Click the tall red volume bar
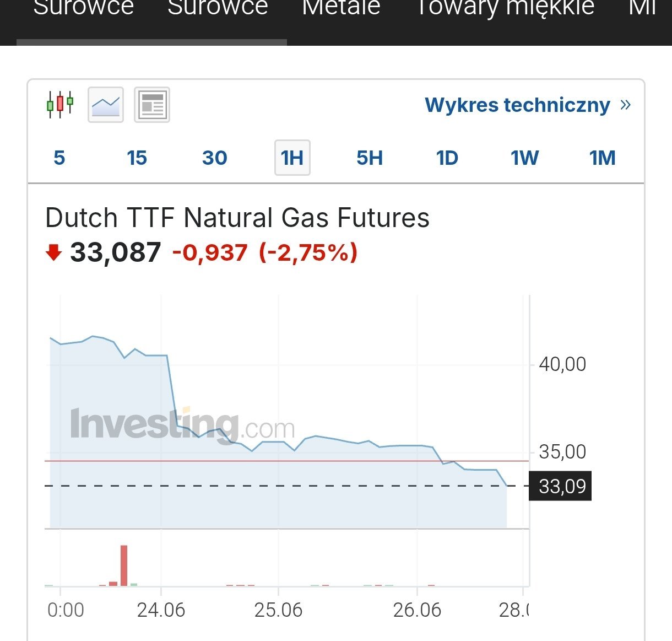 (x=124, y=565)
